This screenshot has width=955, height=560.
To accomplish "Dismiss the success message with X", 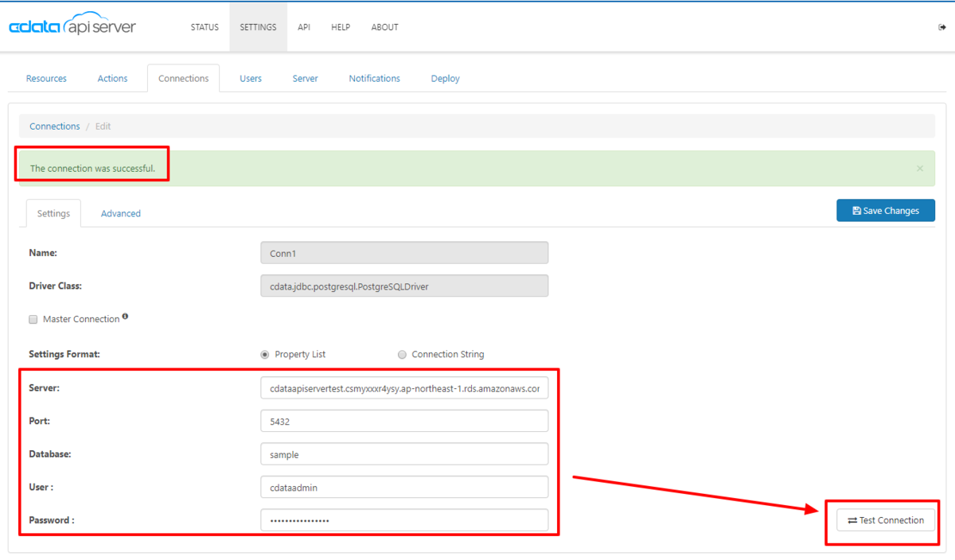I will (x=920, y=169).
